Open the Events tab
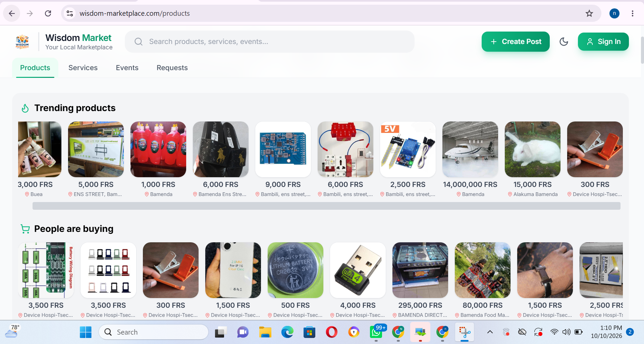Viewport: 644px width, 344px height. coord(127,68)
